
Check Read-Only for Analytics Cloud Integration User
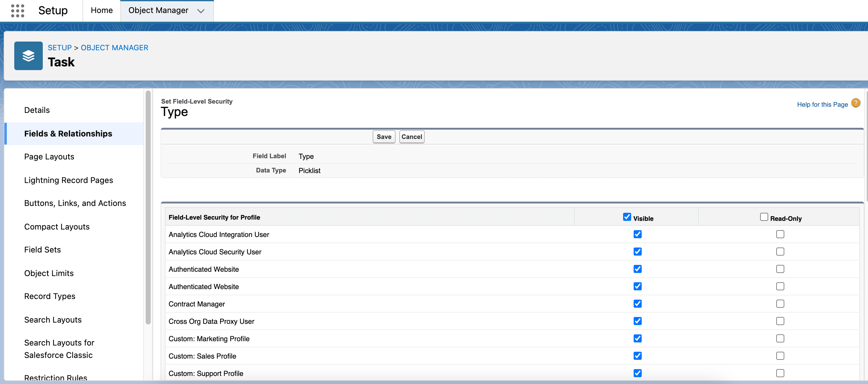780,234
